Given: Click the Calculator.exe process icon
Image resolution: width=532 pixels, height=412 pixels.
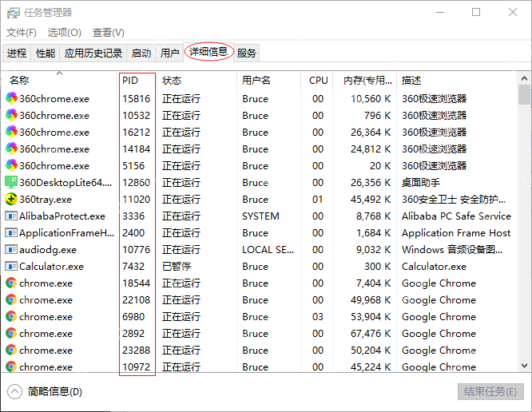Looking at the screenshot, I should tap(11, 266).
